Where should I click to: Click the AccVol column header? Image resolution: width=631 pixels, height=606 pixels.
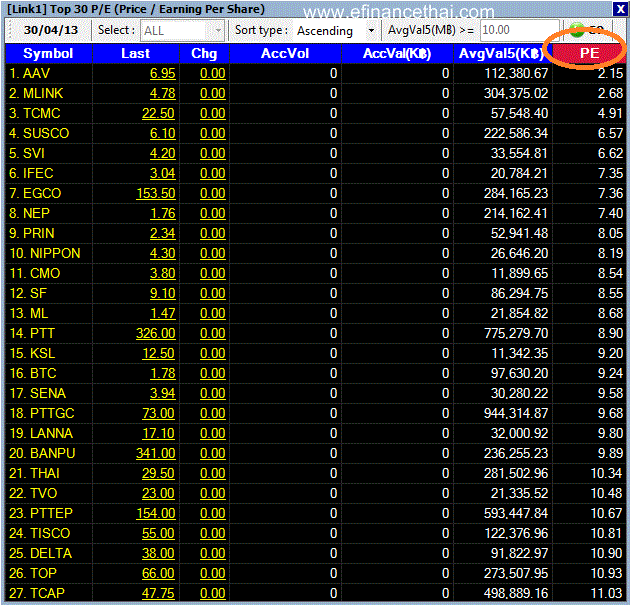pyautogui.click(x=285, y=54)
